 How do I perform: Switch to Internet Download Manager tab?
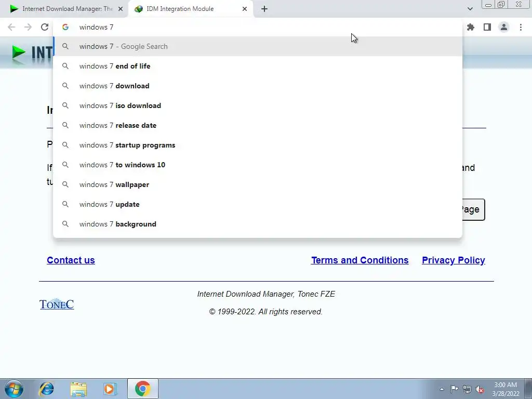coord(64,9)
